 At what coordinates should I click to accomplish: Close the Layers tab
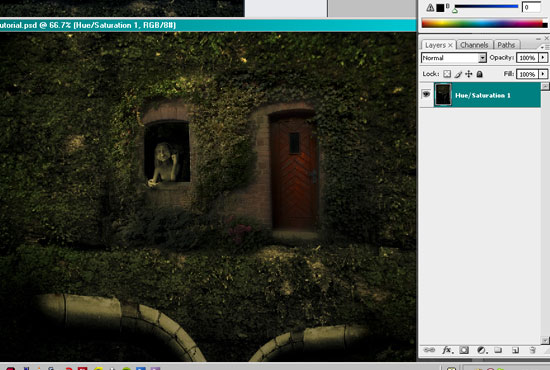450,45
